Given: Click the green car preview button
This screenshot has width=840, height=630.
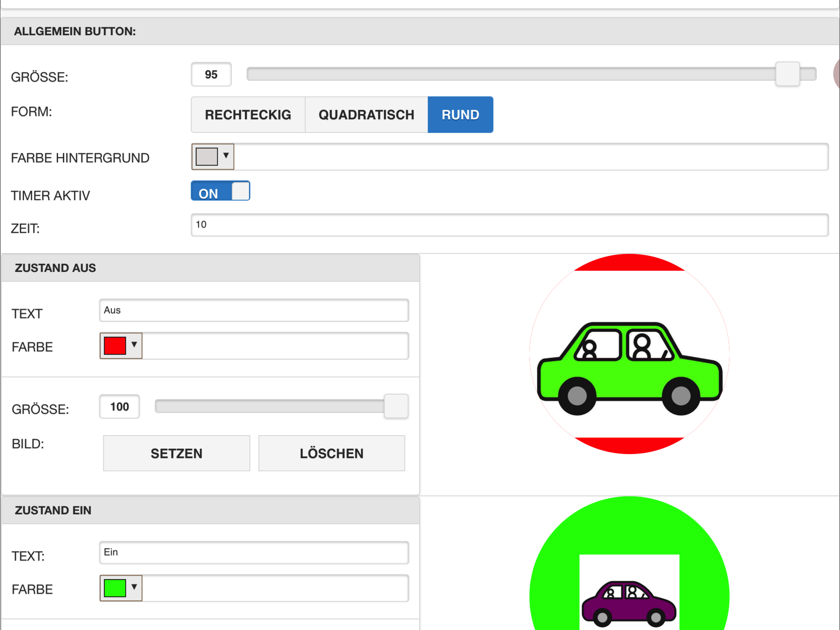Looking at the screenshot, I should (x=629, y=354).
